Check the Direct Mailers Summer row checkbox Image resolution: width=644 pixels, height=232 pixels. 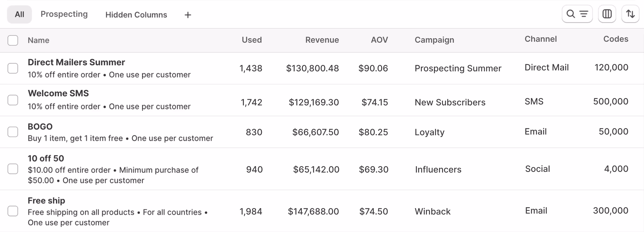coord(13,68)
